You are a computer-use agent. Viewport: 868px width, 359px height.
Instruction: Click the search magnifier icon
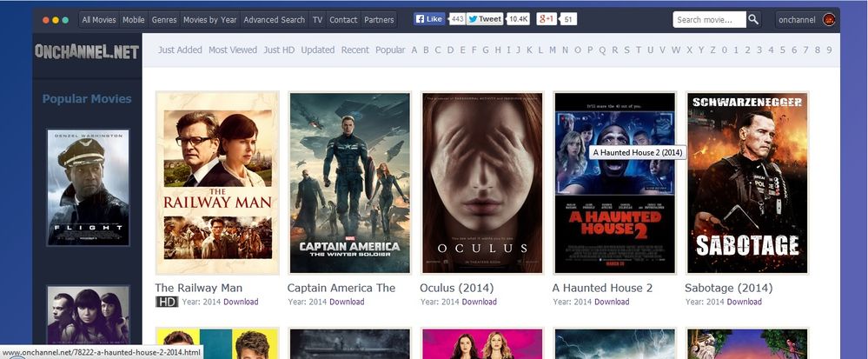753,19
